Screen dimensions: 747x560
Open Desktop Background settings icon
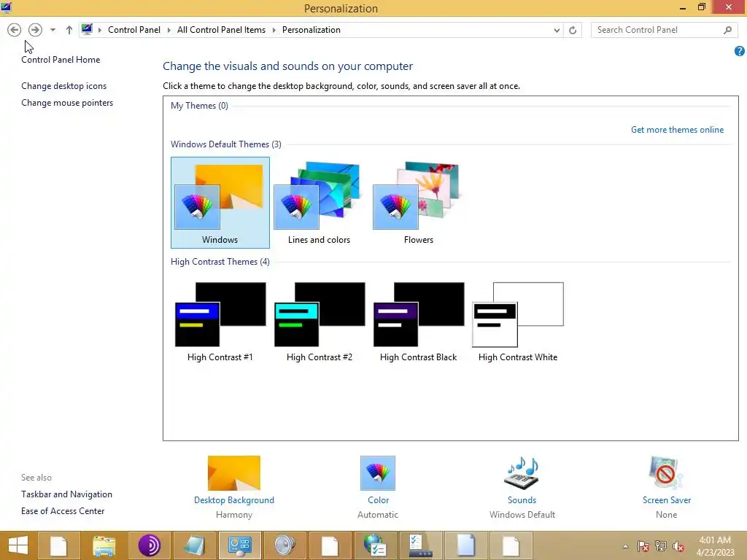234,472
